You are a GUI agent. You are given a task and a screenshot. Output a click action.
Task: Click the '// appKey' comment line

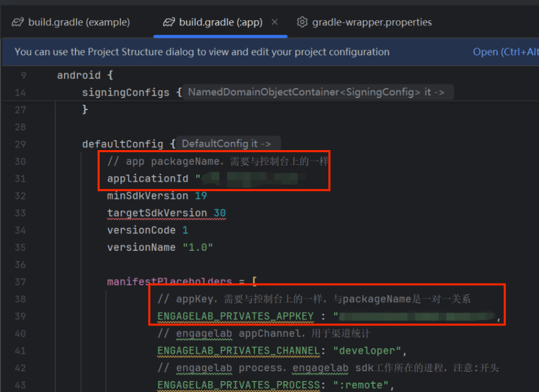pos(314,299)
